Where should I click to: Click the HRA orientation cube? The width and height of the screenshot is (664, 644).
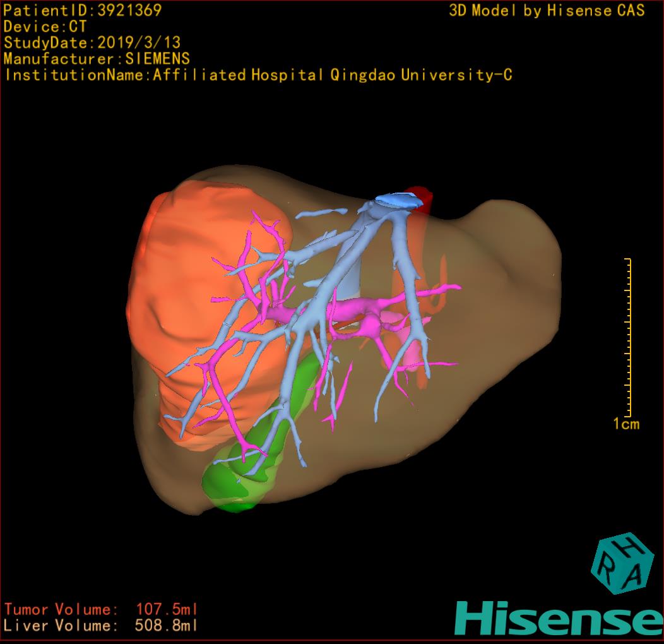pyautogui.click(x=622, y=563)
